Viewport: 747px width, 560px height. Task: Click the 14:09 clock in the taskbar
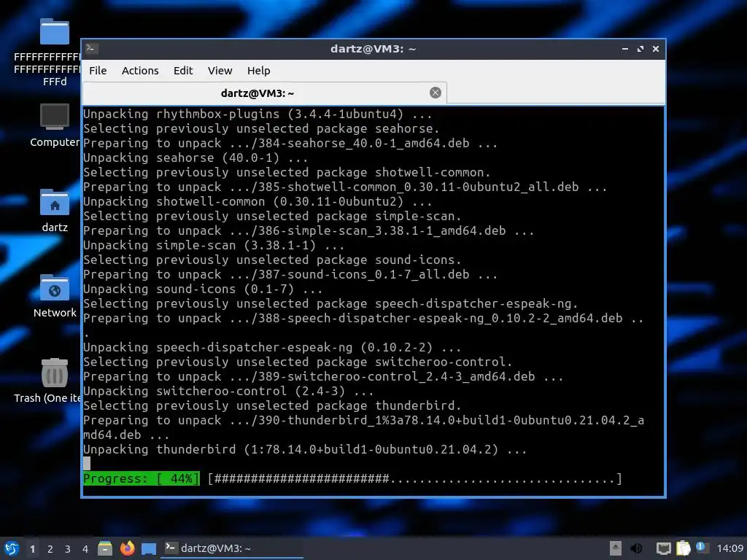(x=729, y=548)
